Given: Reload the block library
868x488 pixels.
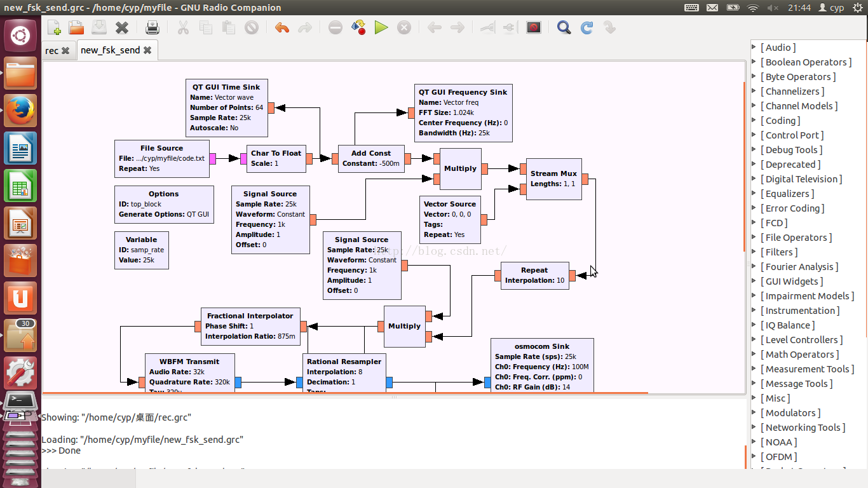Looking at the screenshot, I should (587, 27).
